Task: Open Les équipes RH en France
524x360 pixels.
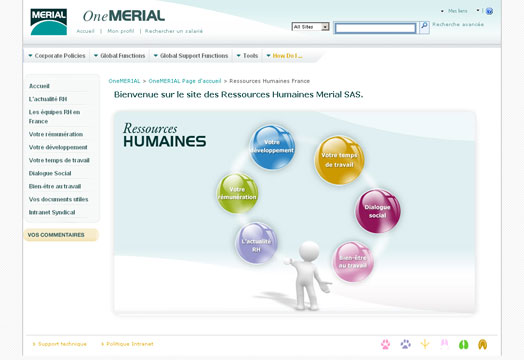Action: click(x=54, y=117)
